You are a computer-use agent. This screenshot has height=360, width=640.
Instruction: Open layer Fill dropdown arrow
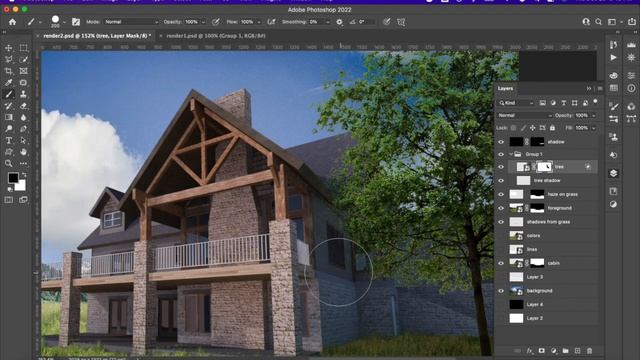[x=593, y=128]
